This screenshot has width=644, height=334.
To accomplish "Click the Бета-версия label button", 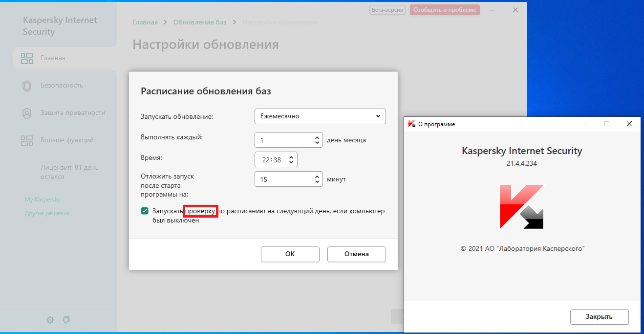I will [x=387, y=10].
